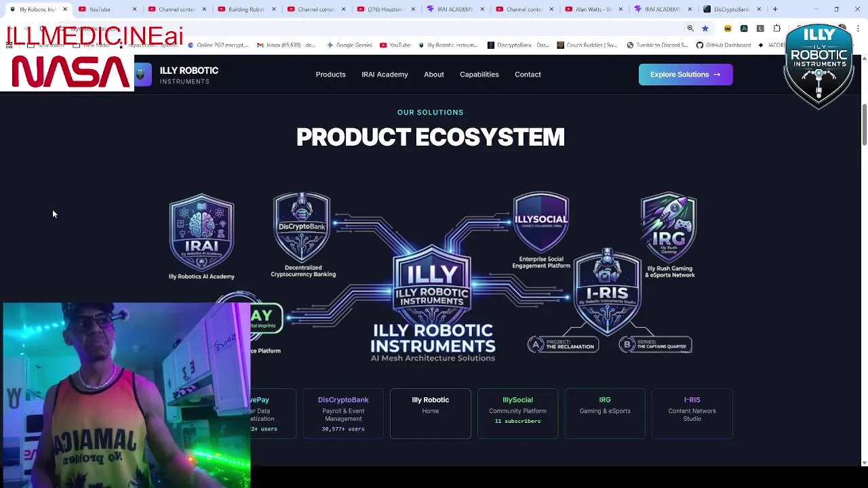This screenshot has height=488, width=868.
Task: Open the Tumblr to Discord bookmark
Action: click(x=657, y=45)
